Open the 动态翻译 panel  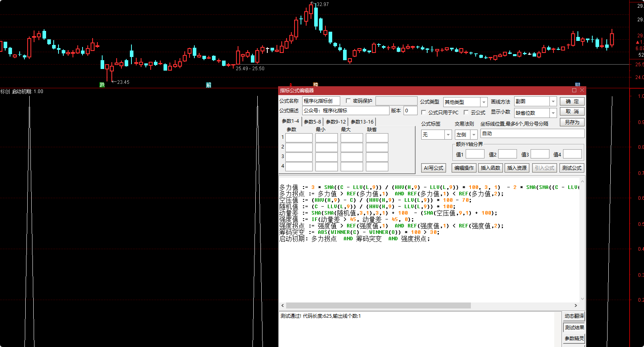click(x=574, y=316)
